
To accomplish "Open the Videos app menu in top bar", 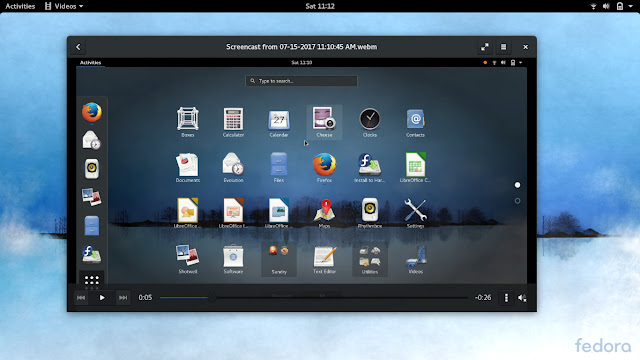I will [64, 6].
